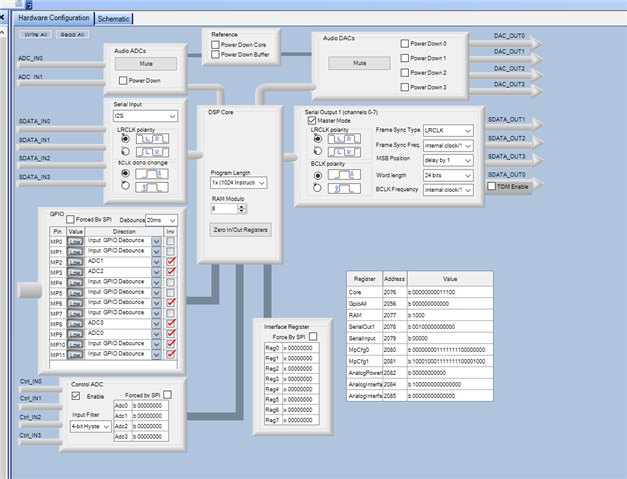Check Power Down 3 for DACs
The width and height of the screenshot is (627, 479).
coord(405,87)
